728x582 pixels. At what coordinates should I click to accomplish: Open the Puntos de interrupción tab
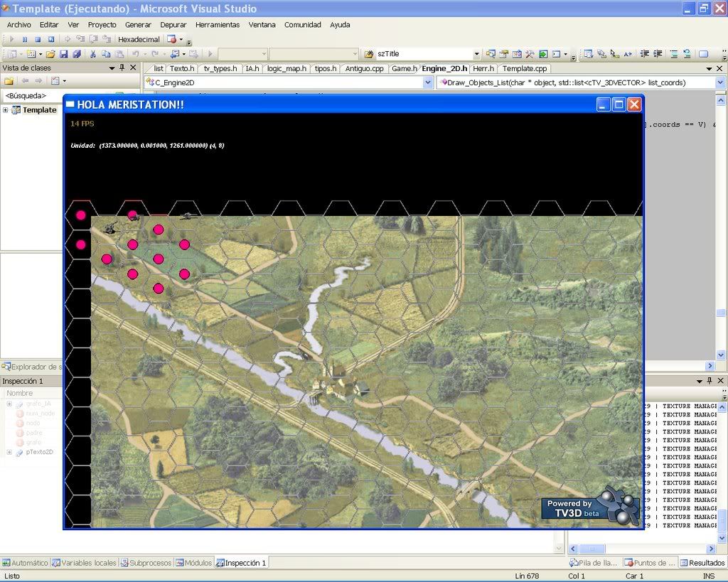tap(650, 563)
